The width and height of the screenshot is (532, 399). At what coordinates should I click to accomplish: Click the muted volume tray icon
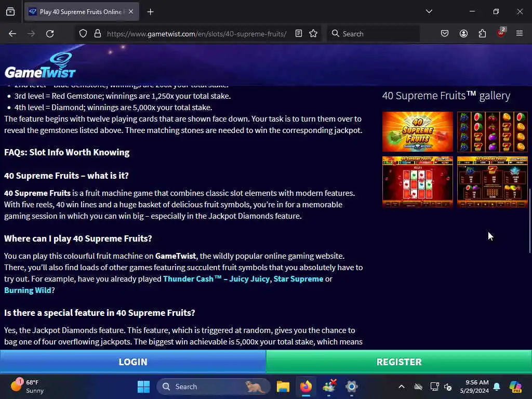point(448,387)
